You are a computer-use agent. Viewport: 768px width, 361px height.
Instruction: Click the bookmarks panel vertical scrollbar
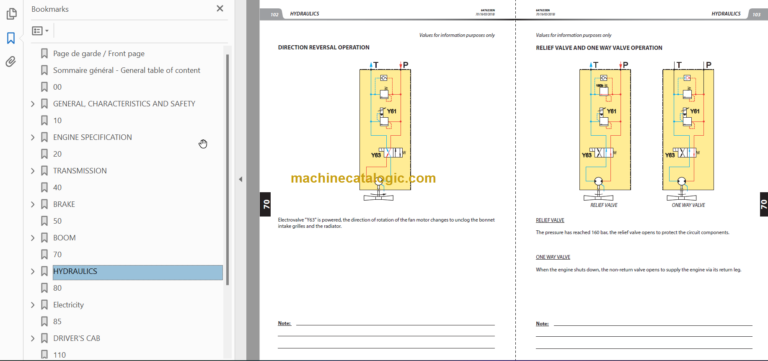coord(227,169)
